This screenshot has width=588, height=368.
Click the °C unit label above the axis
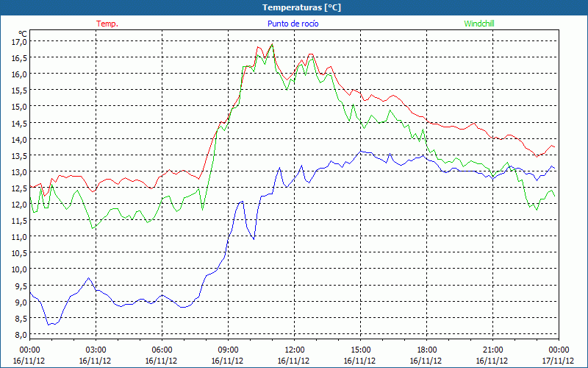[x=23, y=34]
